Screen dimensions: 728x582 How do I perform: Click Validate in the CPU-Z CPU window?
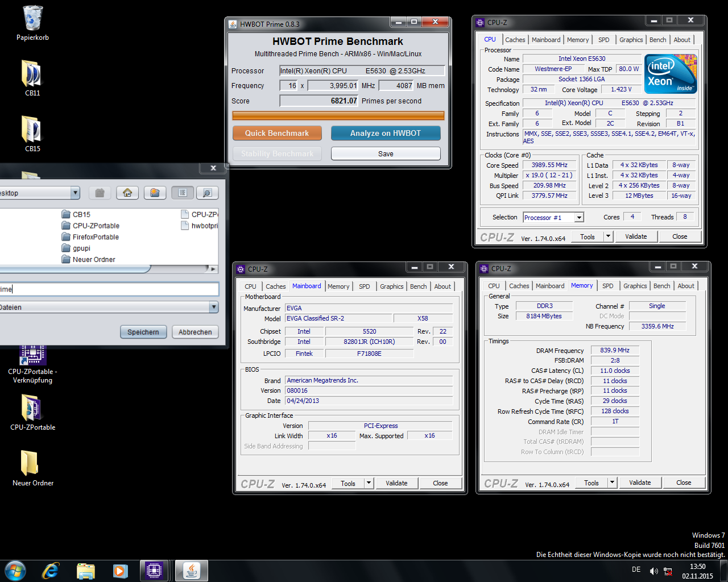tap(636, 236)
